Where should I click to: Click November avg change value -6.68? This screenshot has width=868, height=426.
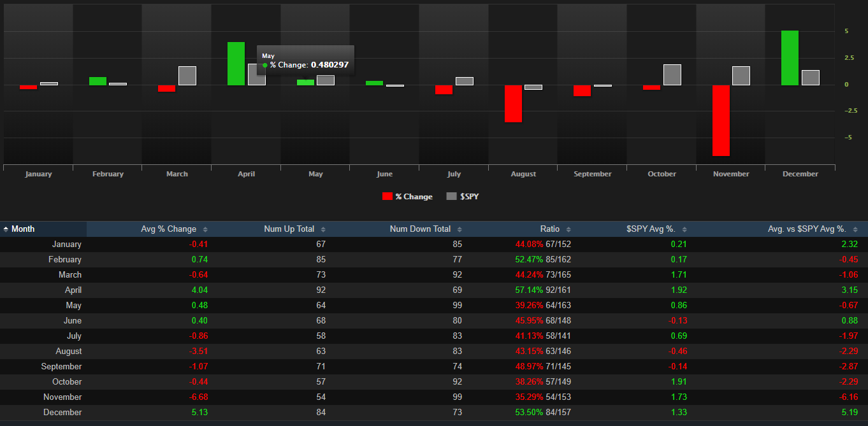(198, 397)
